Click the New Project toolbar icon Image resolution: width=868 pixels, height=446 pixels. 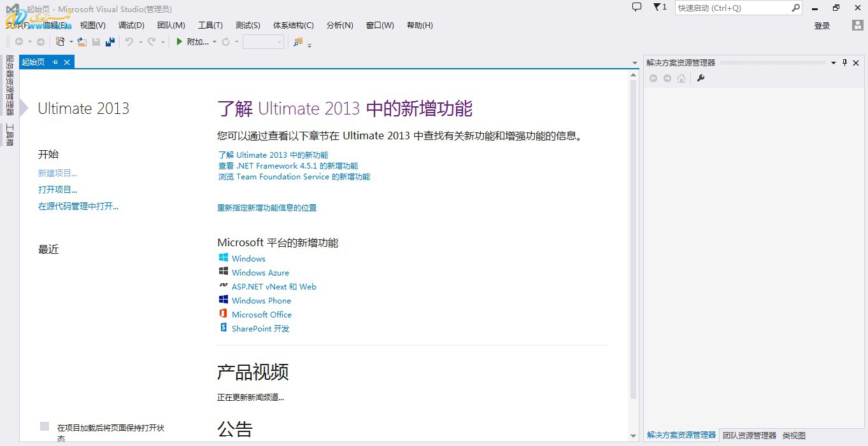[60, 42]
